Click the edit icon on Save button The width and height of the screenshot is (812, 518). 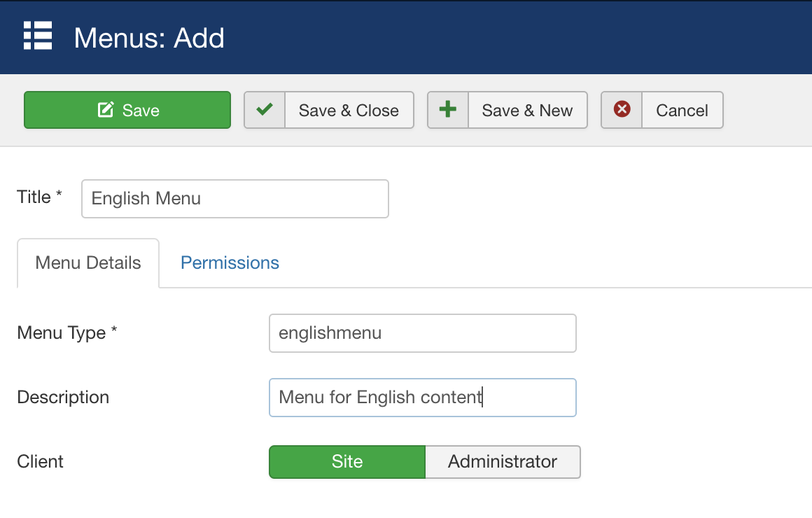coord(106,110)
